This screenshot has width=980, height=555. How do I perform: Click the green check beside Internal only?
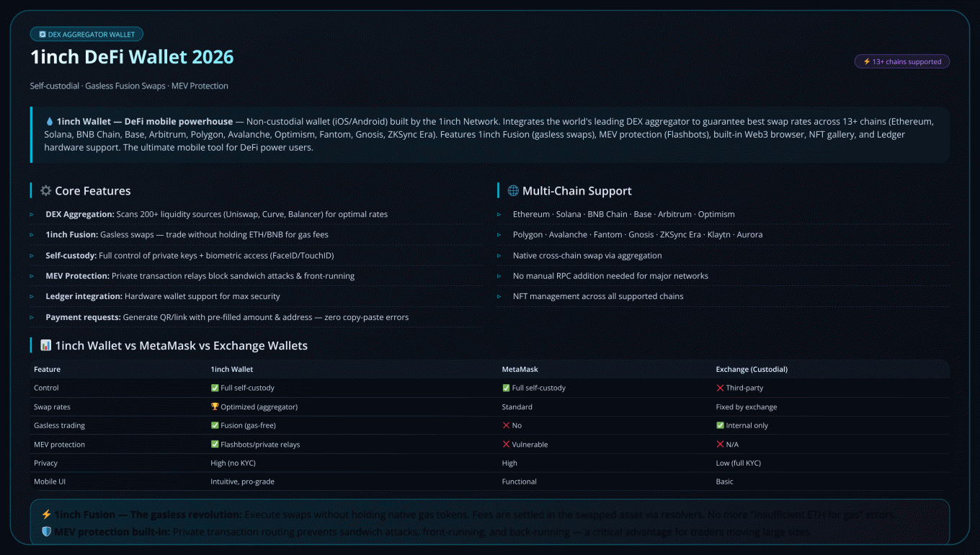click(x=720, y=425)
